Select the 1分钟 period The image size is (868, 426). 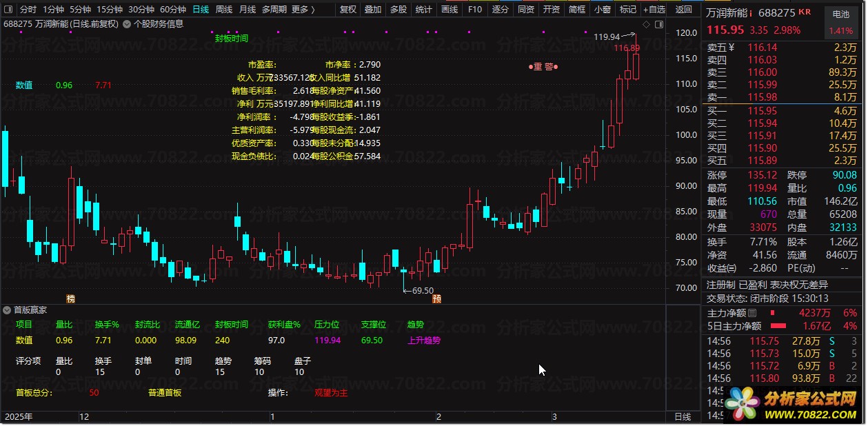pos(53,10)
